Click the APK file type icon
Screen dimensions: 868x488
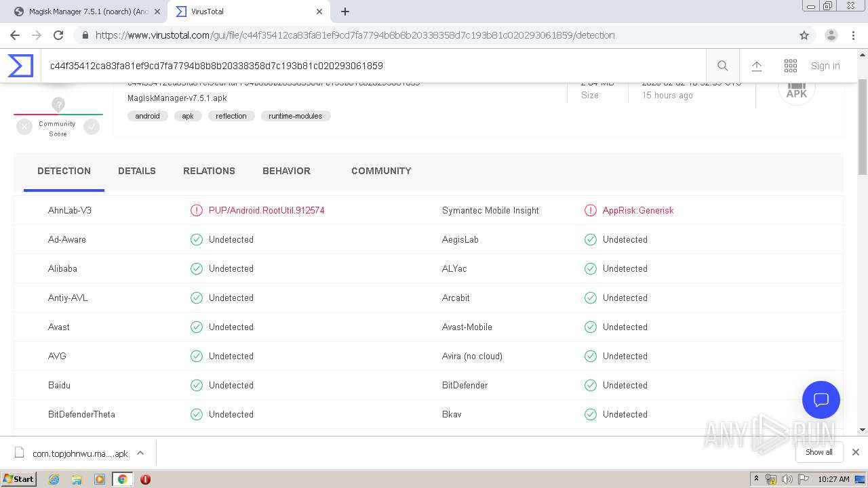(x=796, y=89)
